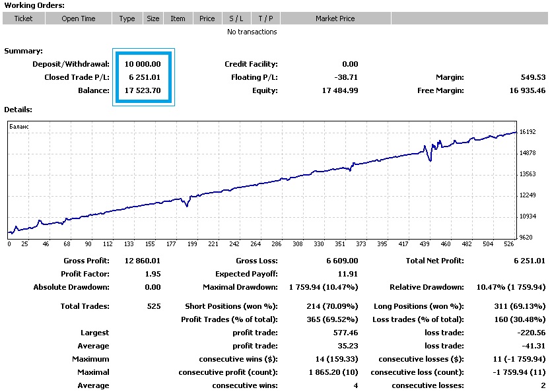This screenshot has height=392, width=550.
Task: Select the Closed Trade P/L value 6 251.01
Action: coord(145,77)
